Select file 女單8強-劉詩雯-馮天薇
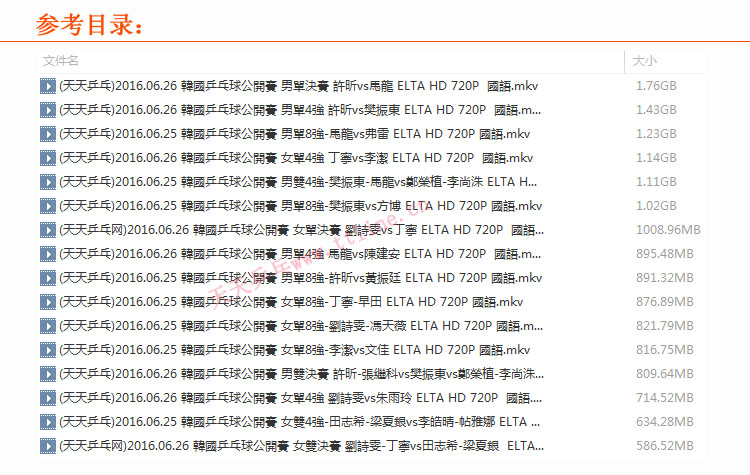Image resolution: width=750 pixels, height=475 pixels. click(300, 326)
